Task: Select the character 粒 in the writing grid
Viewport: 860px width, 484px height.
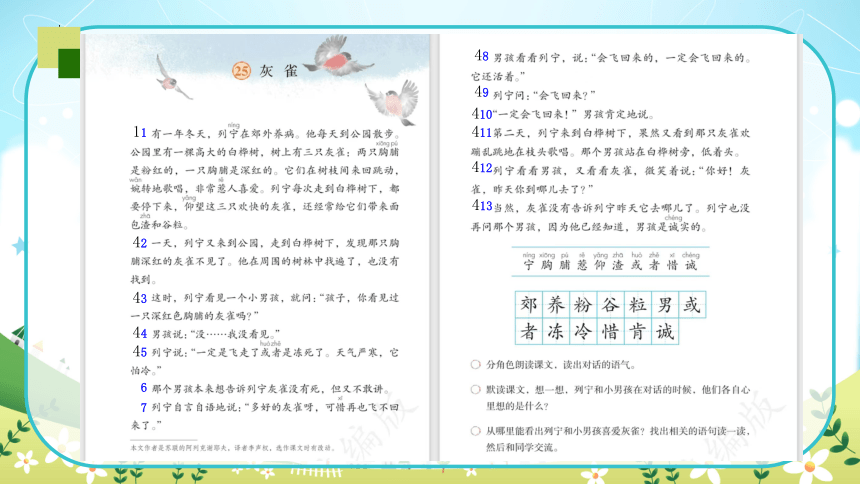Action: coord(637,305)
